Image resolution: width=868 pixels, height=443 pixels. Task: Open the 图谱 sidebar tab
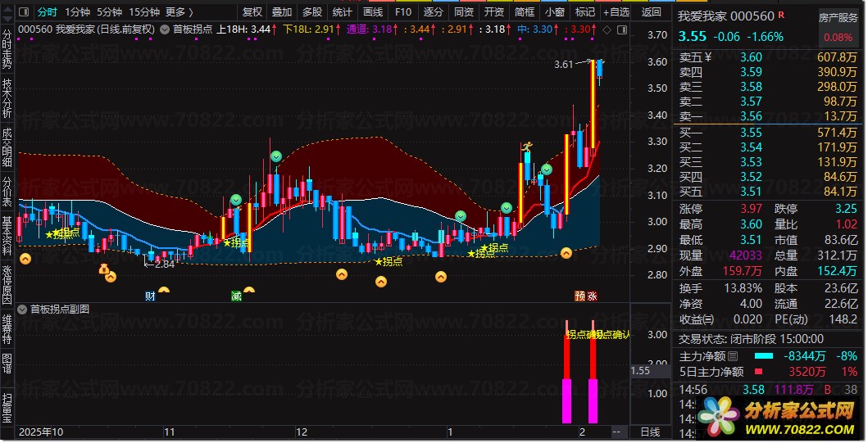7,364
